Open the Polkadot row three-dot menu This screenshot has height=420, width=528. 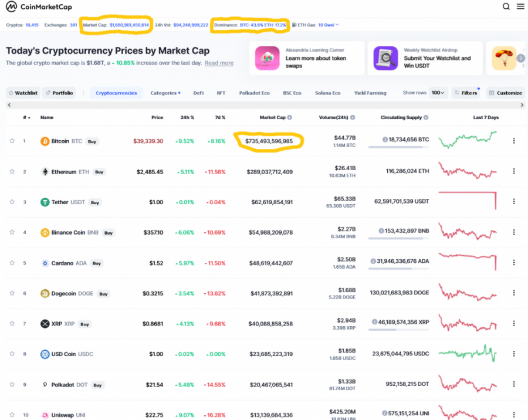[514, 384]
